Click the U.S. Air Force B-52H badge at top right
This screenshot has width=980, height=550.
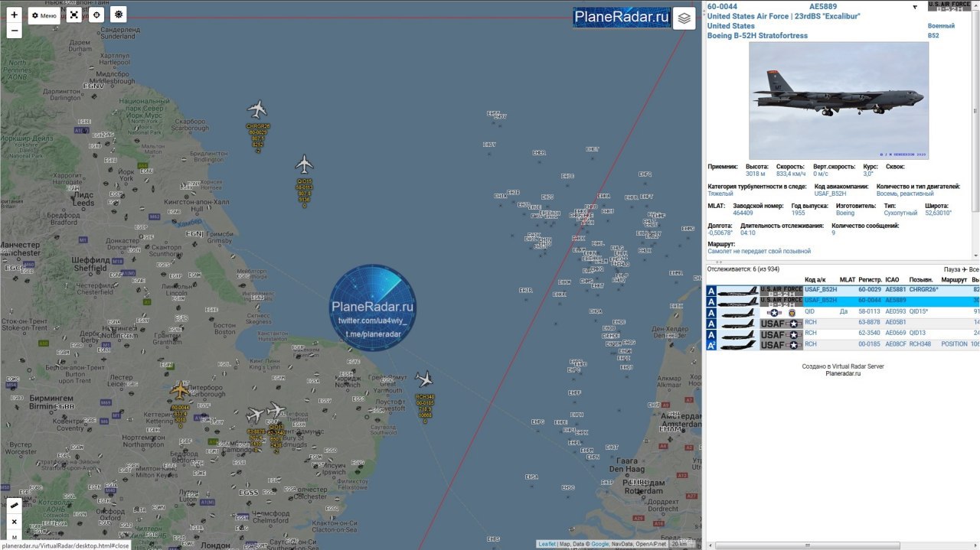(949, 5)
